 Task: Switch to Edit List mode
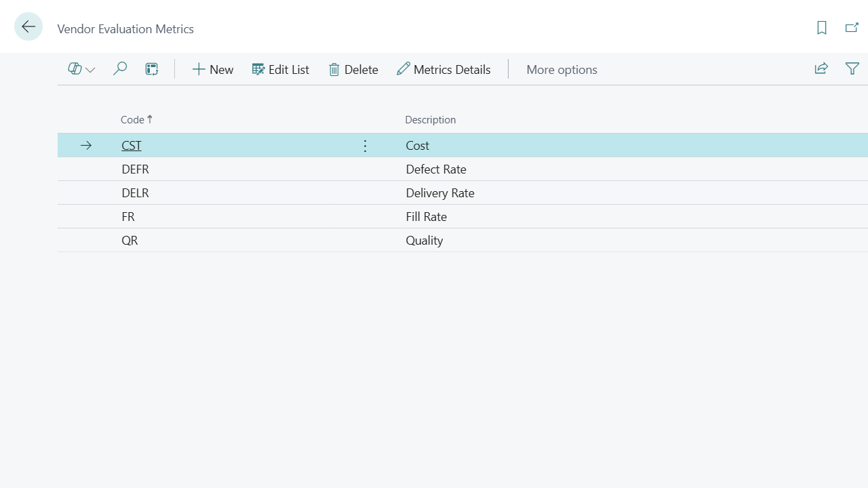click(x=280, y=69)
